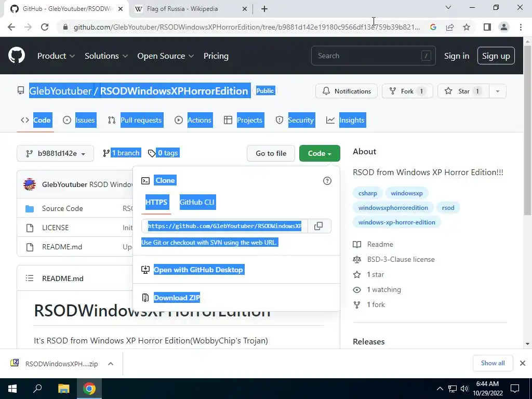This screenshot has height=399, width=532.
Task: Choose Open with GitHub Desktop
Action: pos(199,270)
